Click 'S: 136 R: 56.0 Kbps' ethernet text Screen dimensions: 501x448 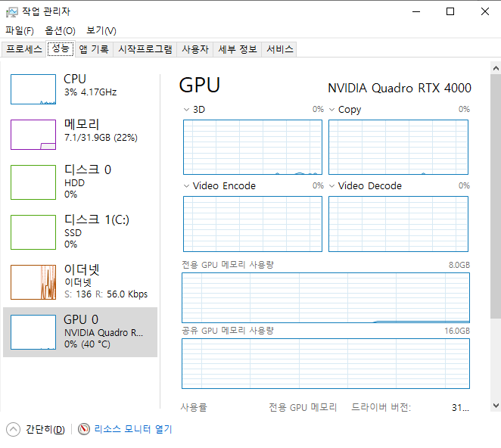click(x=106, y=294)
